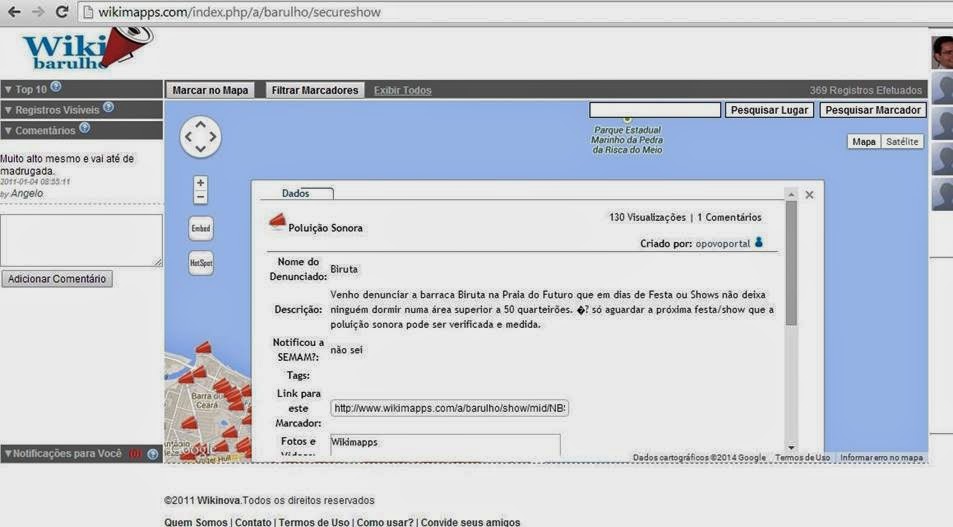This screenshot has height=527, width=953.
Task: Open help icon next to Top 10
Action: [56, 87]
